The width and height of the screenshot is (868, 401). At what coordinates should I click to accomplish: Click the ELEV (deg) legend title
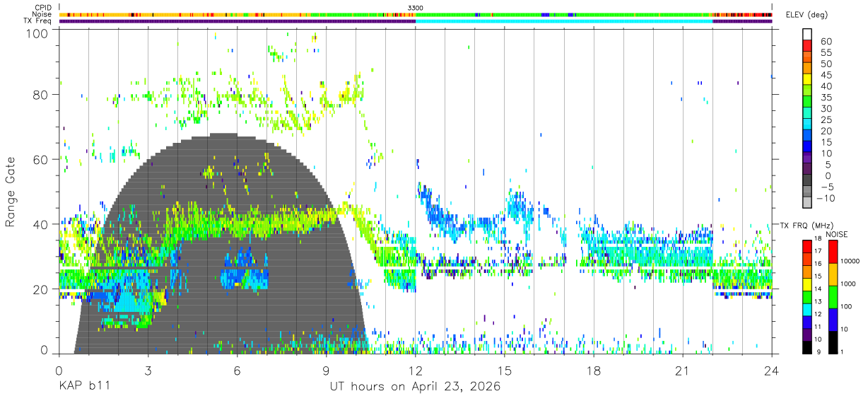click(x=807, y=14)
